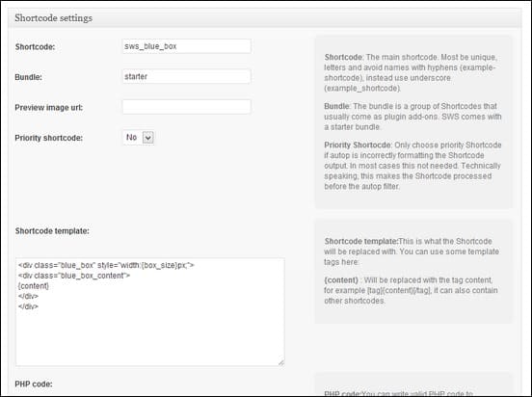This screenshot has height=397, width=532.
Task: Click the 'Shortcode:' field label
Action: click(x=35, y=47)
